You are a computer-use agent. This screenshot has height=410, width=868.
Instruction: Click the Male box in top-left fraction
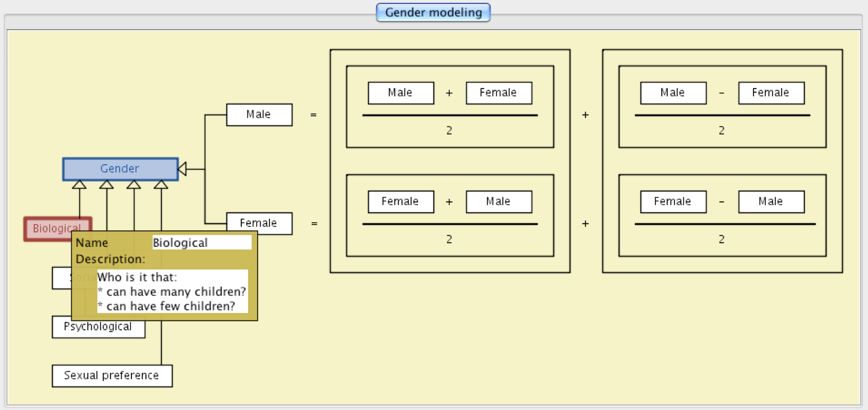pos(401,93)
